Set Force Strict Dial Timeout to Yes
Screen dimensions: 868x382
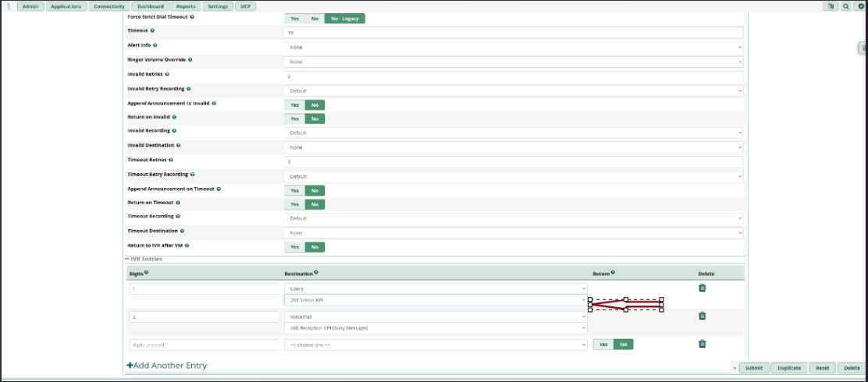click(294, 18)
